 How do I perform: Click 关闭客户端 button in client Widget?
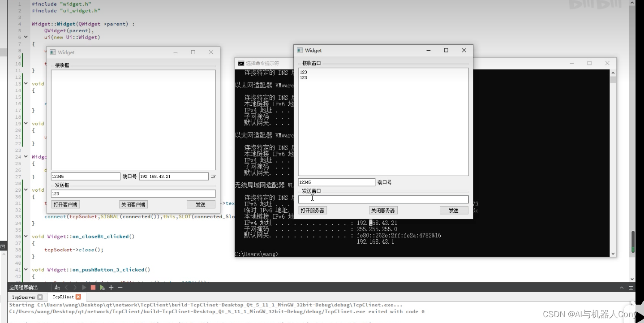(133, 204)
